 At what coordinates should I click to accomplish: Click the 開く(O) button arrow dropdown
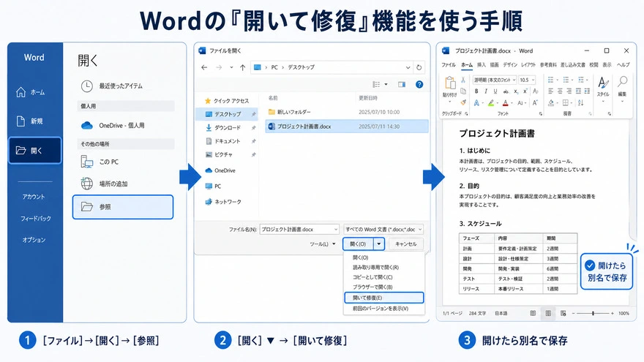(378, 244)
